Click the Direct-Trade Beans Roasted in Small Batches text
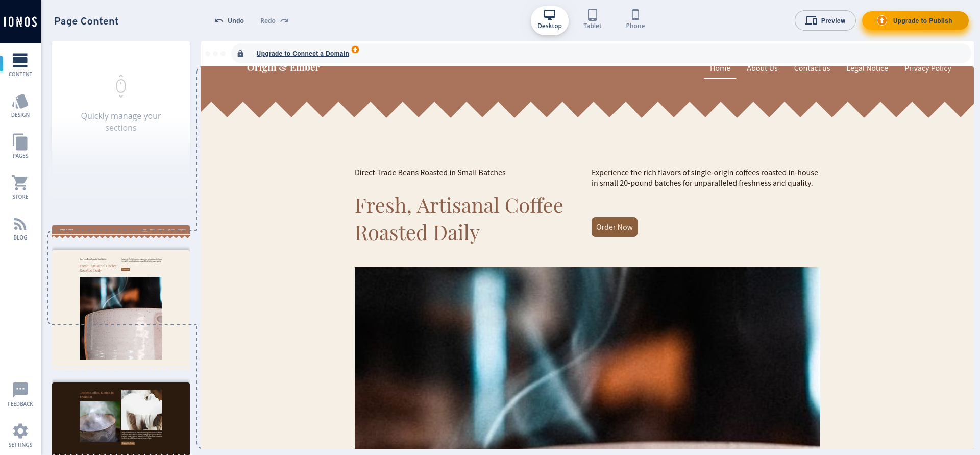This screenshot has height=455, width=980. pos(430,173)
